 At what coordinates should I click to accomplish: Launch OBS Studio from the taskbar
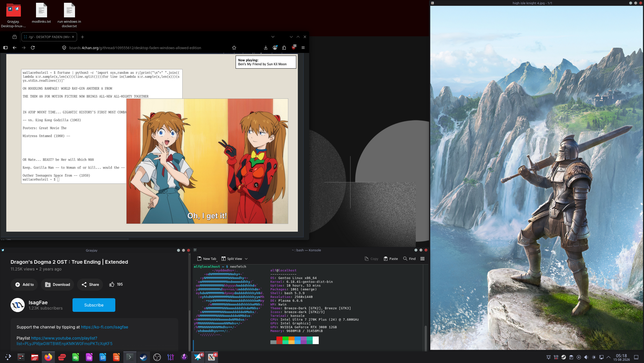pyautogui.click(x=157, y=357)
